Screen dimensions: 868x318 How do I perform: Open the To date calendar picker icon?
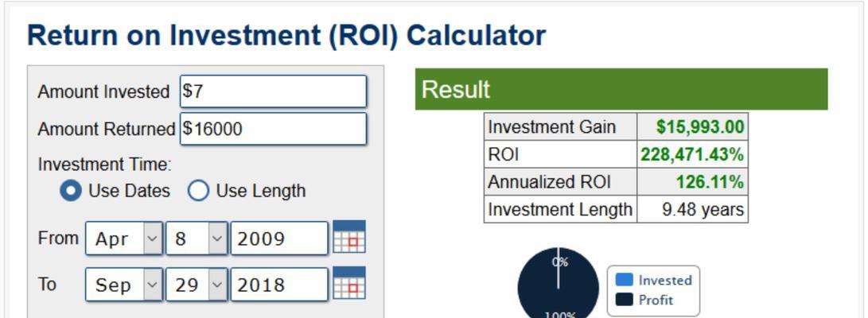point(349,282)
